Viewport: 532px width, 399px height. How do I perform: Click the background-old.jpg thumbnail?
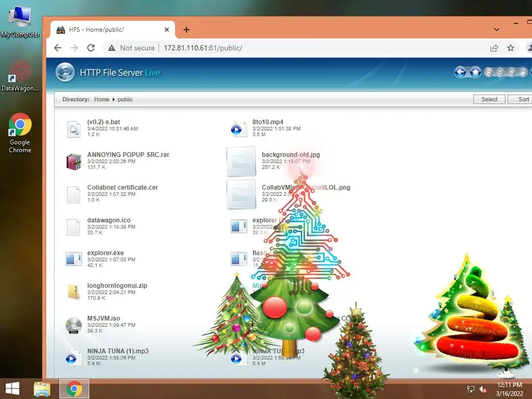[x=241, y=162]
